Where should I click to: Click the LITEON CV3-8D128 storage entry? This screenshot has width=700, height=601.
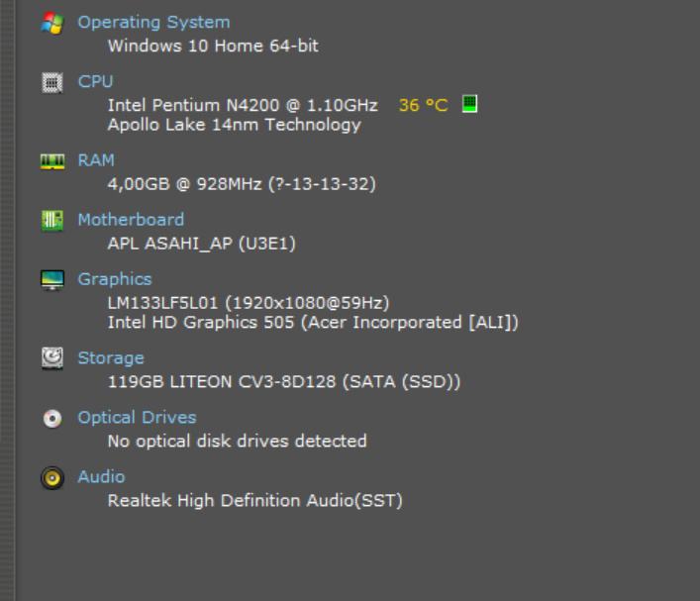coord(284,381)
